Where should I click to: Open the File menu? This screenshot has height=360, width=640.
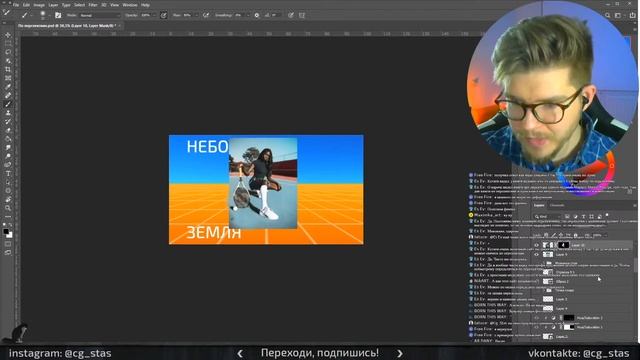pos(16,5)
